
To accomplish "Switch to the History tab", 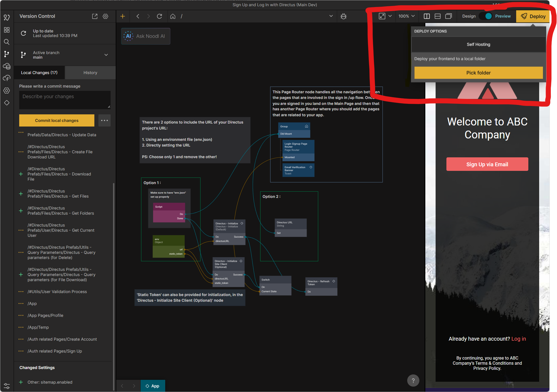I will click(x=90, y=73).
